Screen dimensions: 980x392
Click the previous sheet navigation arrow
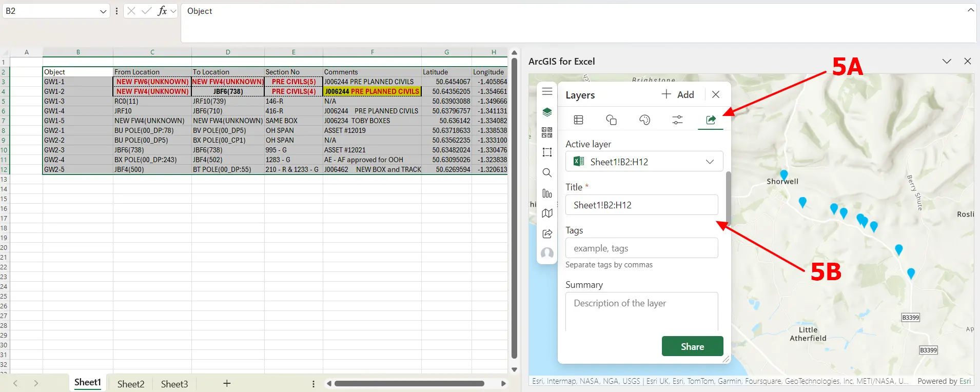[x=15, y=383]
